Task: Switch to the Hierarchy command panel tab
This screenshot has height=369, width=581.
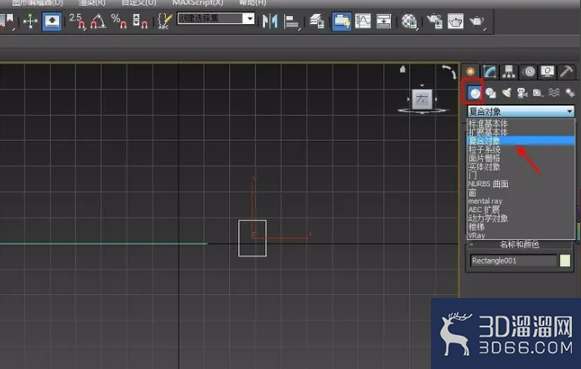Action: pos(509,72)
